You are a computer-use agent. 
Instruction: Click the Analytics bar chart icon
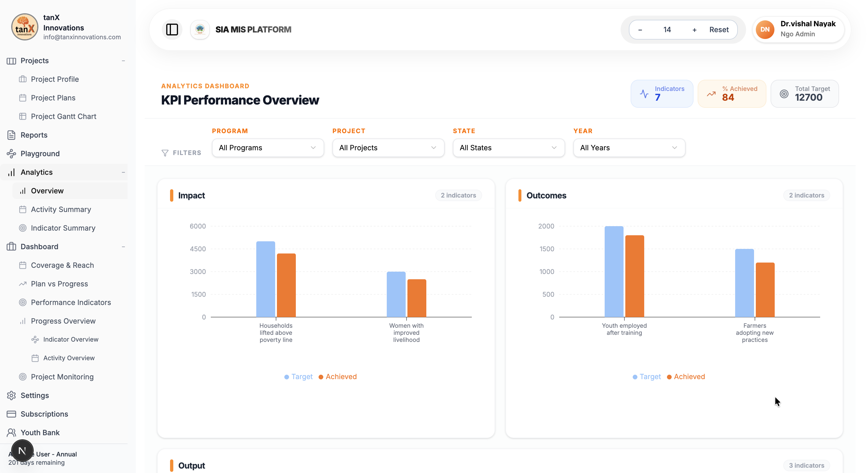(x=12, y=172)
